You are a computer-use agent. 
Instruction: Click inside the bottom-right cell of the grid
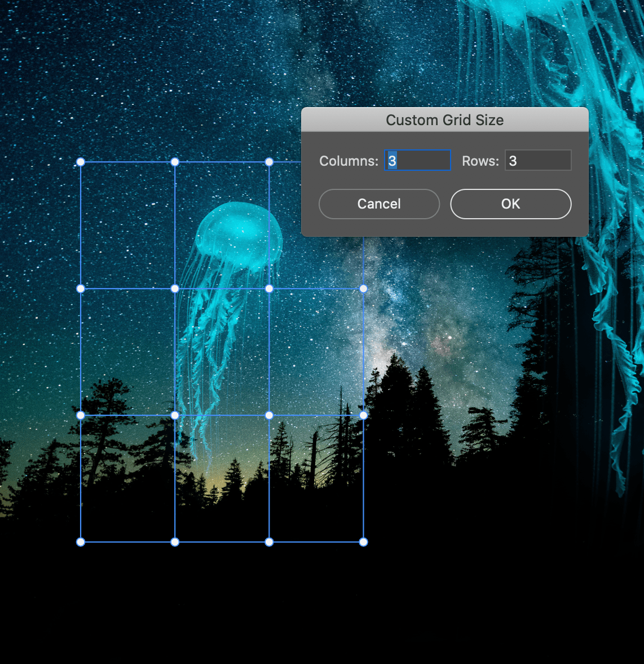pyautogui.click(x=316, y=478)
